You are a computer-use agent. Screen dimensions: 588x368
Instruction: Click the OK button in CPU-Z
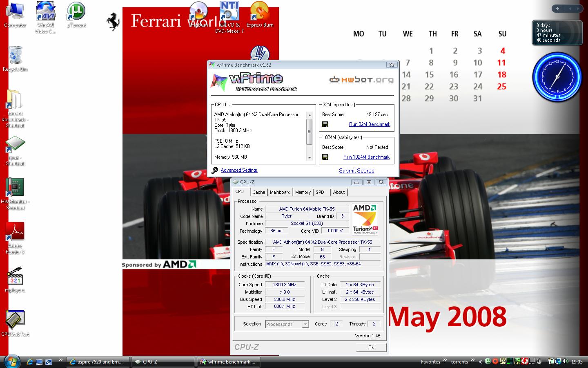tap(371, 348)
